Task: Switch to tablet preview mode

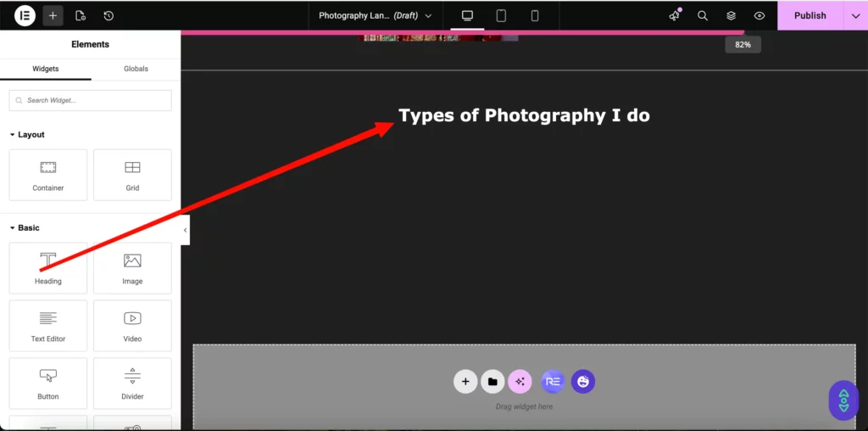Action: coord(501,15)
